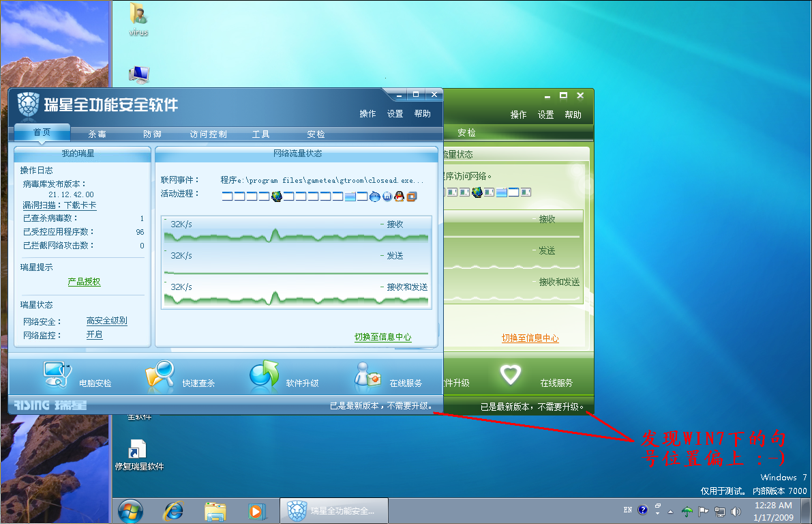Select the blue dolphin process icon
This screenshot has height=524, width=812.
point(375,196)
